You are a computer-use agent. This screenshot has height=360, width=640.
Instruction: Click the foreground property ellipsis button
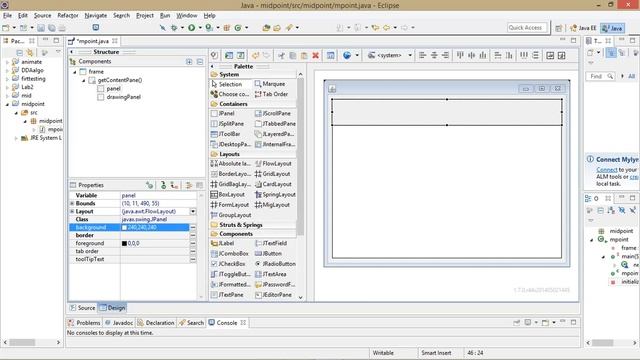[x=193, y=243]
